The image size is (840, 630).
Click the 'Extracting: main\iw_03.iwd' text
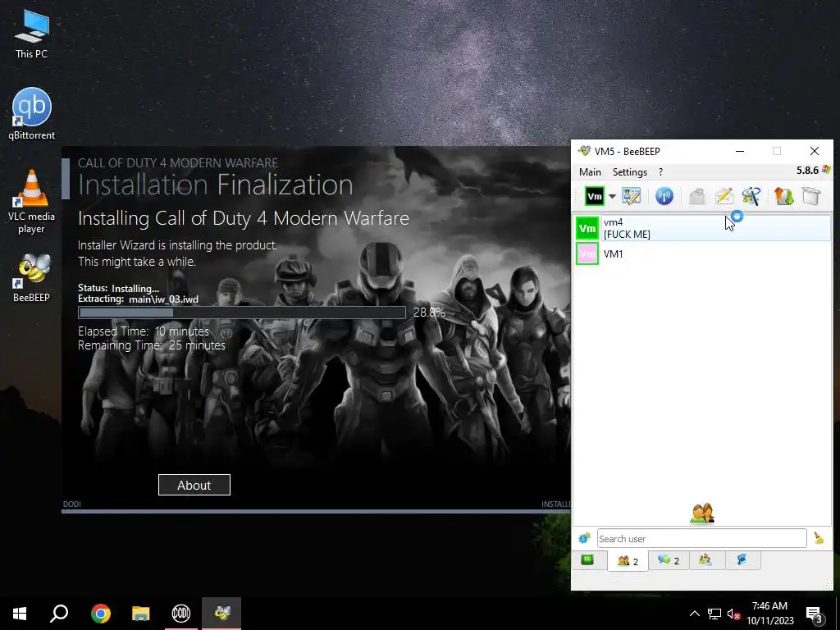pos(138,299)
